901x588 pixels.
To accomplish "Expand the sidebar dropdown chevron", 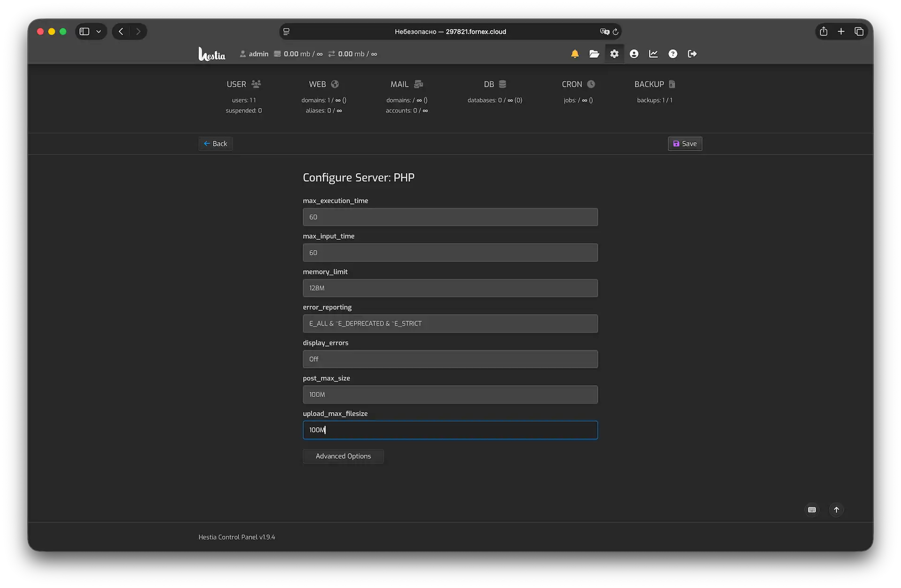I will tap(99, 31).
